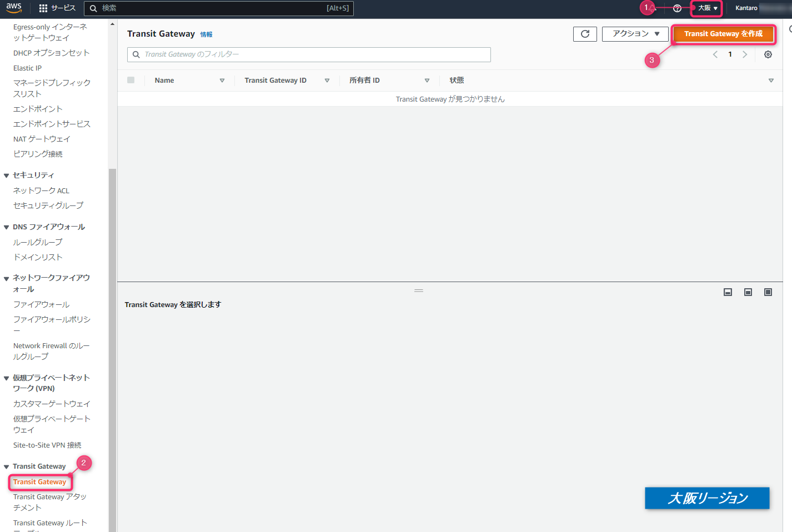The image size is (792, 532).
Task: Open カスタマーゲートウェイ link
Action: (x=52, y=404)
